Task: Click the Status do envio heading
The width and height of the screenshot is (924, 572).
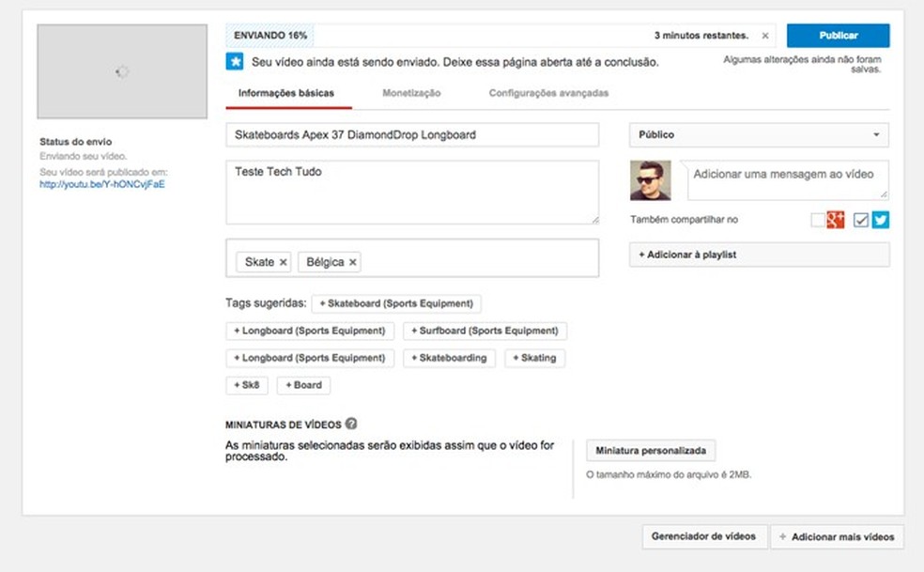Action: (75, 142)
